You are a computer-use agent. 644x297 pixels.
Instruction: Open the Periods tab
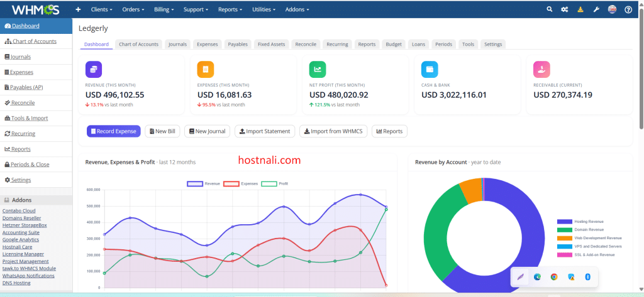[443, 45]
